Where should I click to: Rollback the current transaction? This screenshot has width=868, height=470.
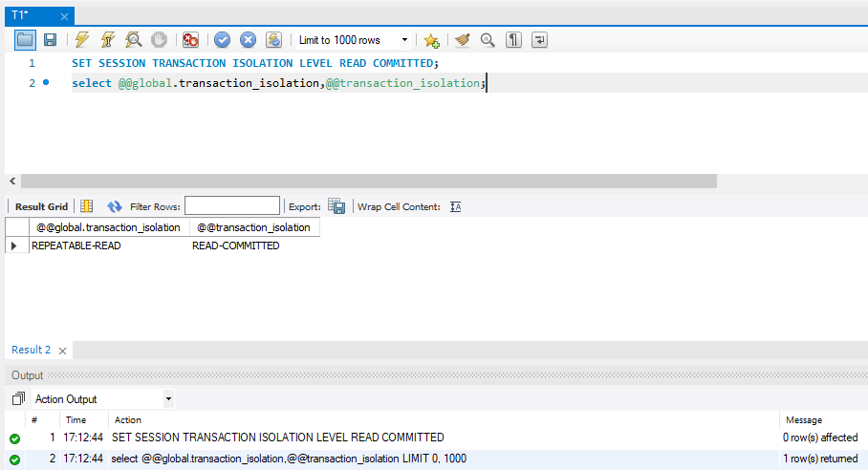(x=248, y=40)
